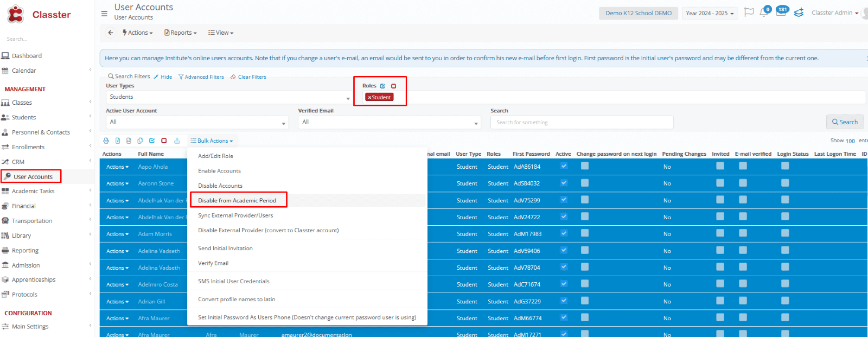Open the View dropdown

pos(221,33)
